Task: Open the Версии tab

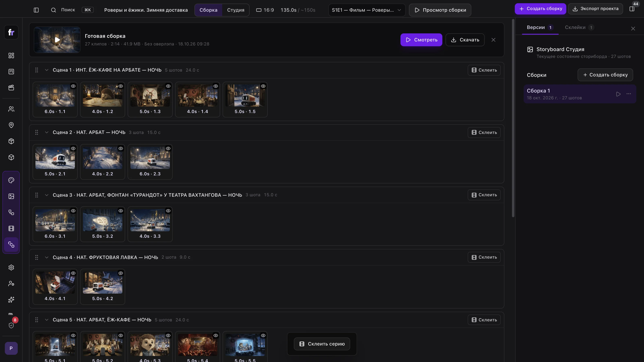Action: pyautogui.click(x=540, y=28)
